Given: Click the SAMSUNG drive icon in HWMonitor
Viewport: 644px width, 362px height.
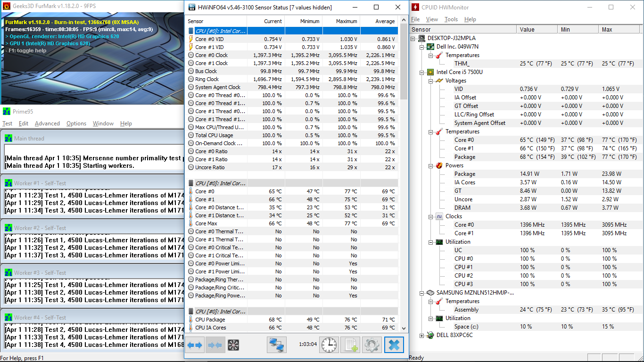Looking at the screenshot, I should tap(430, 293).
